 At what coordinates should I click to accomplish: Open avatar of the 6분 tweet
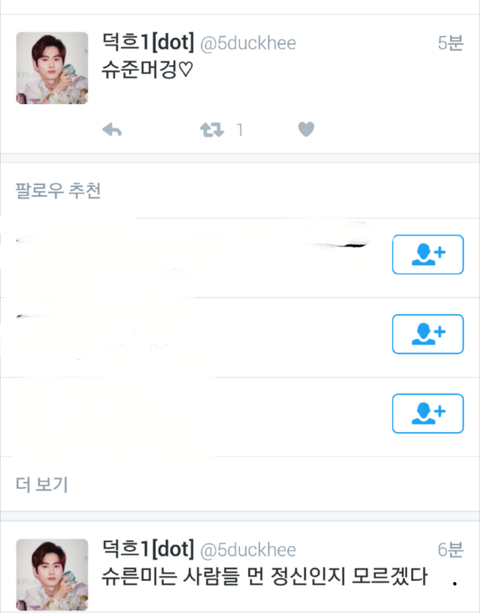click(52, 575)
